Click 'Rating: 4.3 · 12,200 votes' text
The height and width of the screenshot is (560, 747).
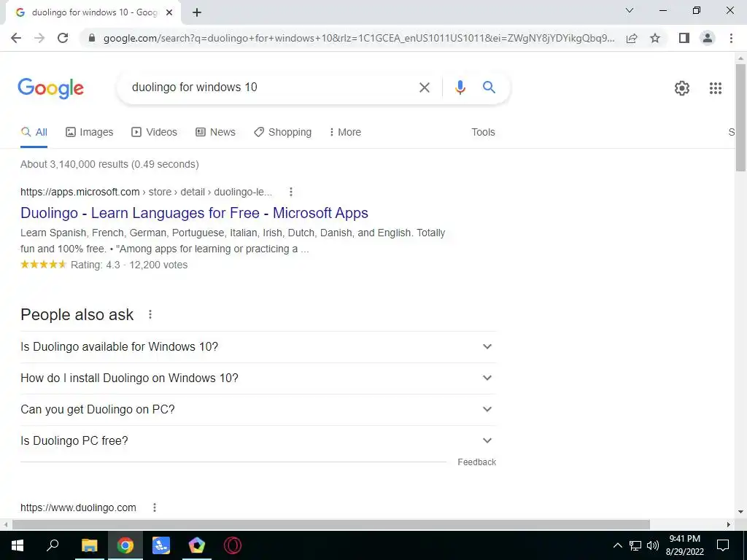pos(129,265)
